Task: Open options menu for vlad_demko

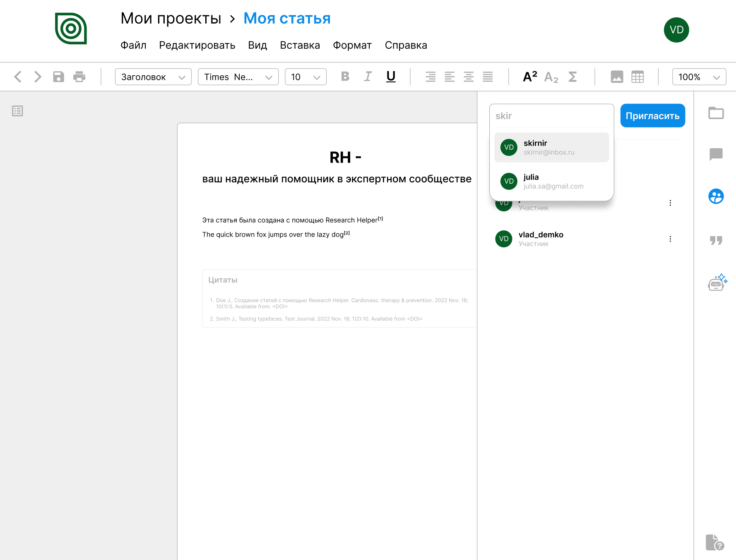Action: tap(670, 239)
